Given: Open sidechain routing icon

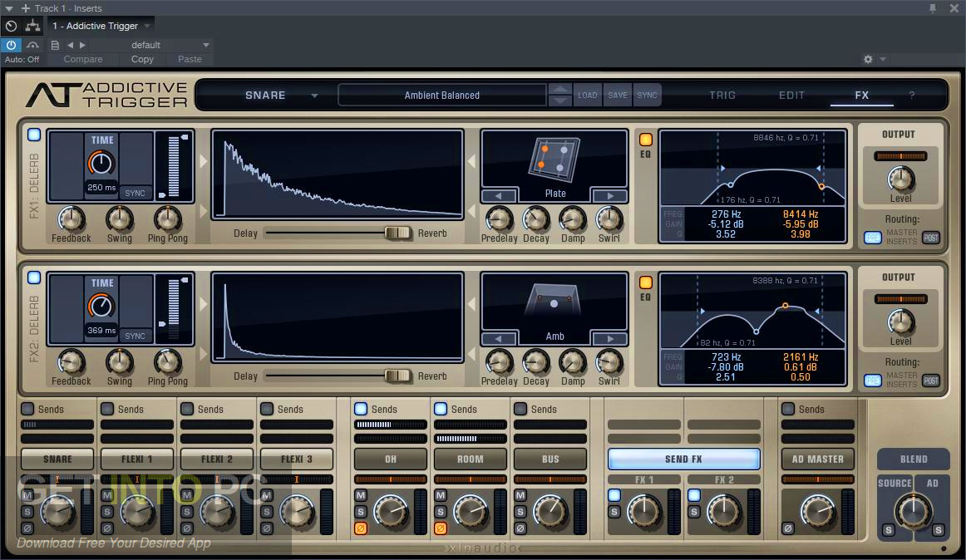Looking at the screenshot, I should pos(32,26).
